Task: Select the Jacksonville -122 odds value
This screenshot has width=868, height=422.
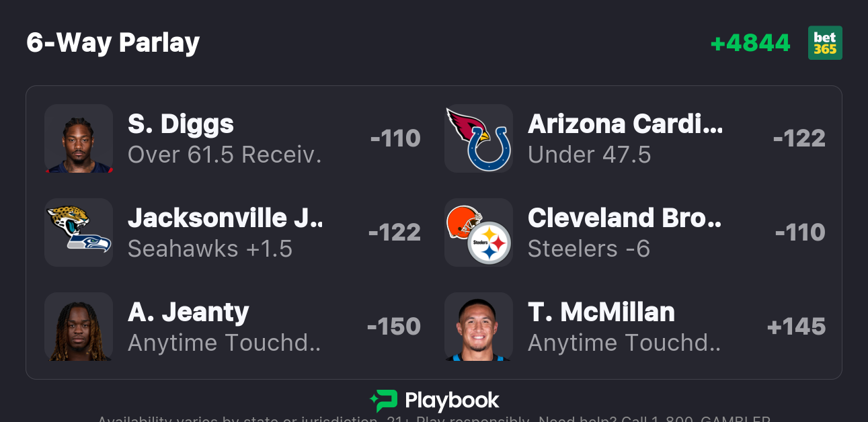Action: (x=395, y=233)
